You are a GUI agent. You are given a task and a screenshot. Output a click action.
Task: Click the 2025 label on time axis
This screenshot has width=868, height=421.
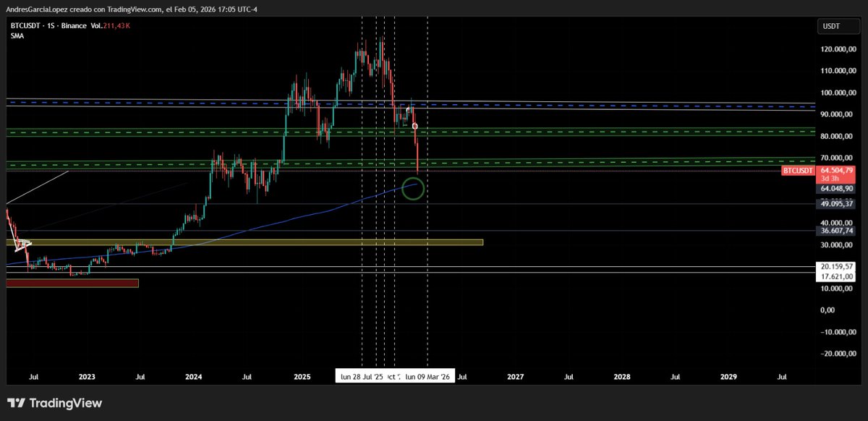[302, 377]
